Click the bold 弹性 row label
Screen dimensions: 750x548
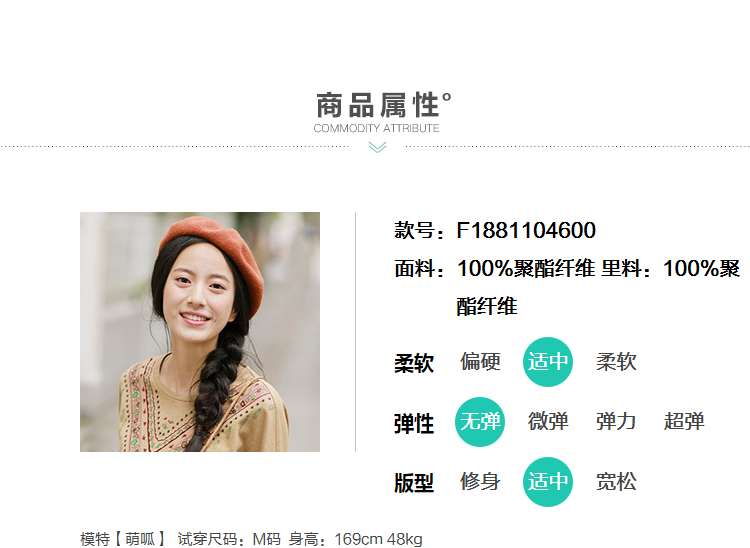click(414, 424)
